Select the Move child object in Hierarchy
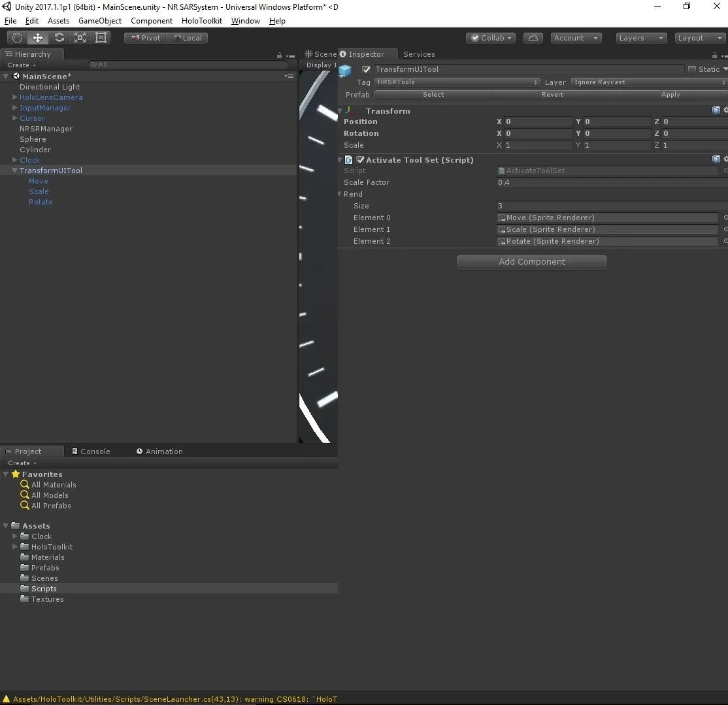The image size is (728, 705). pyautogui.click(x=38, y=181)
